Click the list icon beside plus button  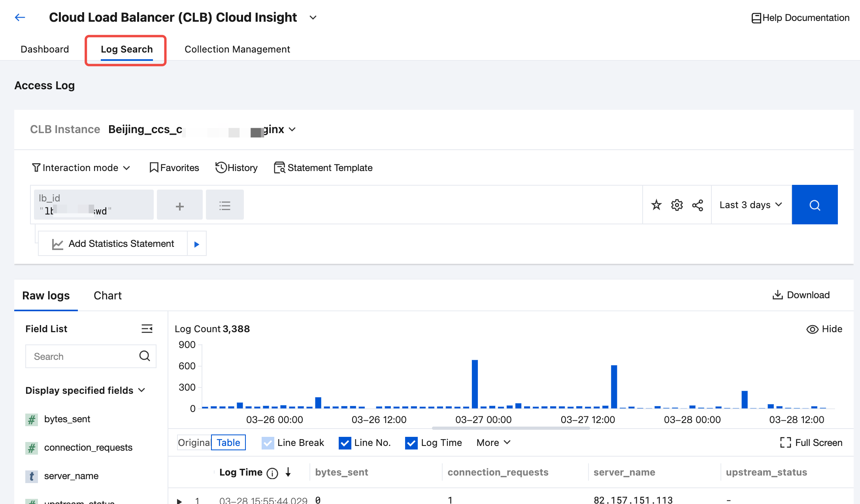pyautogui.click(x=224, y=205)
